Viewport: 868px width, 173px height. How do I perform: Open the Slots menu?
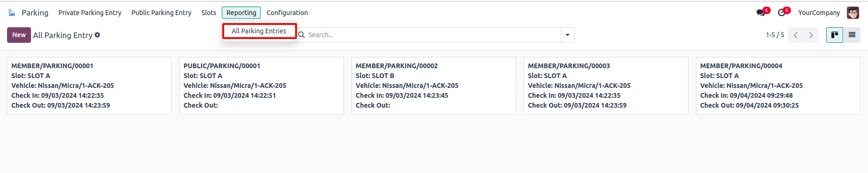[x=209, y=13]
